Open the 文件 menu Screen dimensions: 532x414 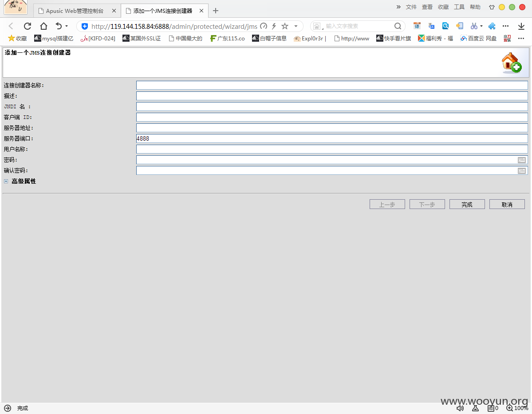point(411,7)
